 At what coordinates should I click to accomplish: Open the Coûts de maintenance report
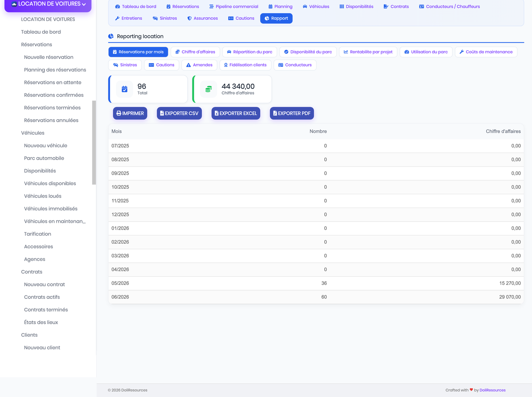(486, 52)
